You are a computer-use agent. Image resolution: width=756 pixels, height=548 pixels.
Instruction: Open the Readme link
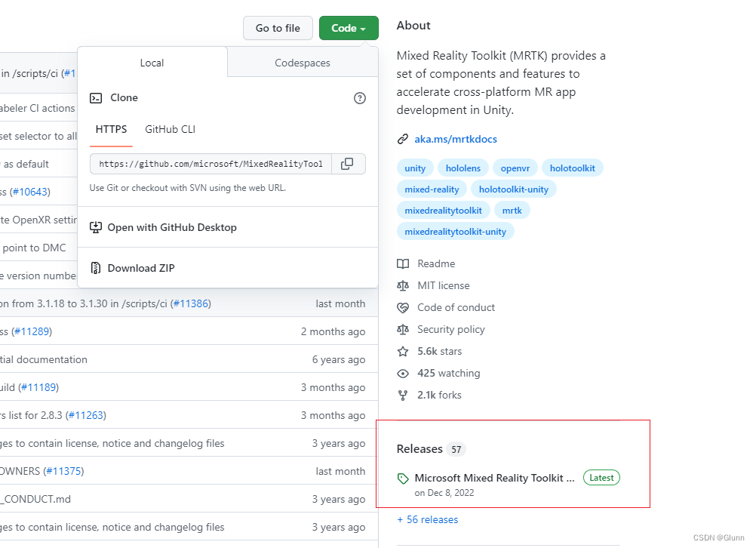436,264
